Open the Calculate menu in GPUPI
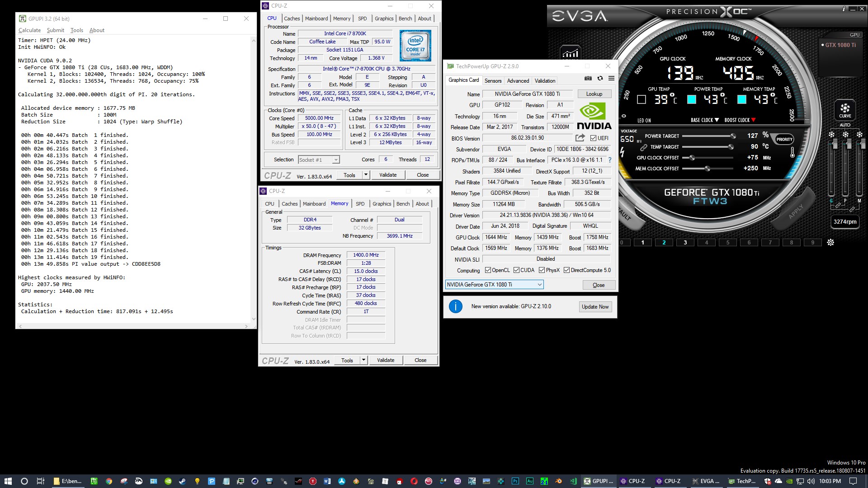Screen dimensions: 868x488 pyautogui.click(x=29, y=30)
